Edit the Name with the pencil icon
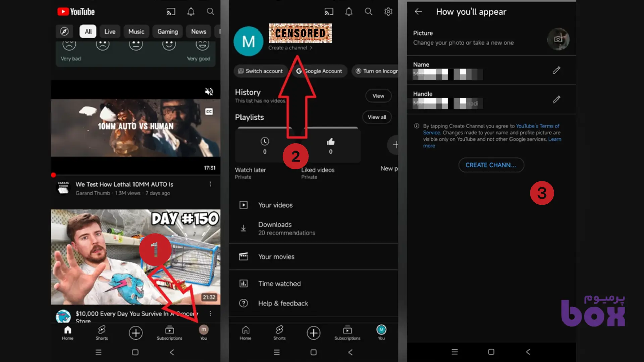This screenshot has width=644, height=362. tap(557, 70)
